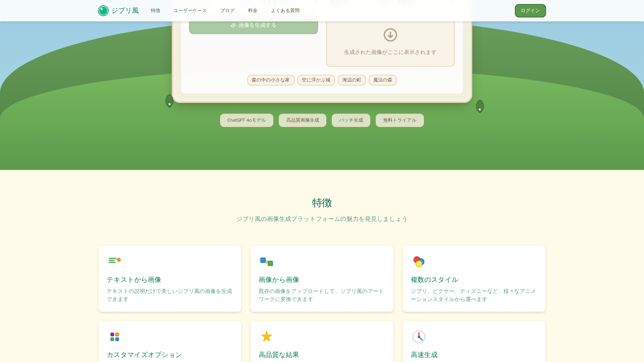Click the 複数のスタイル colored circles icon

pyautogui.click(x=419, y=261)
